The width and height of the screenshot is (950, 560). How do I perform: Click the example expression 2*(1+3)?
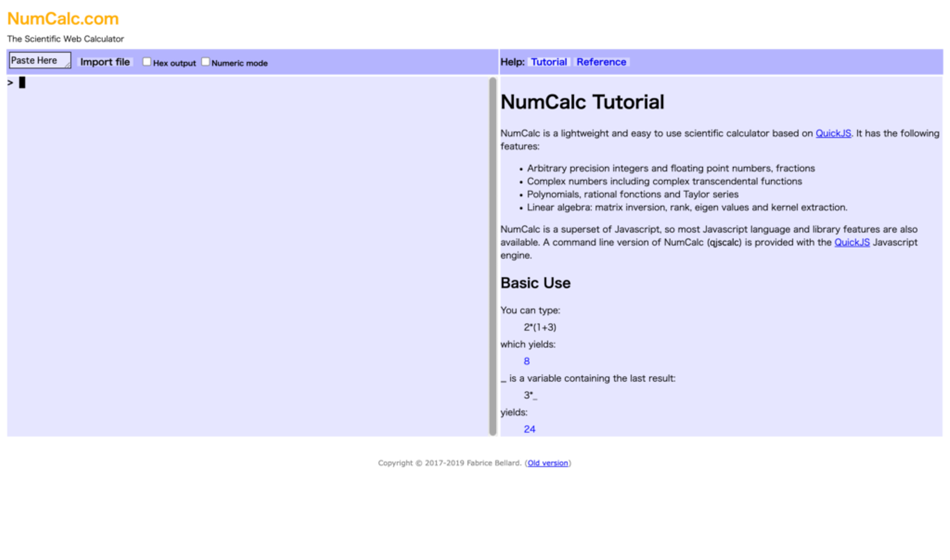point(540,327)
